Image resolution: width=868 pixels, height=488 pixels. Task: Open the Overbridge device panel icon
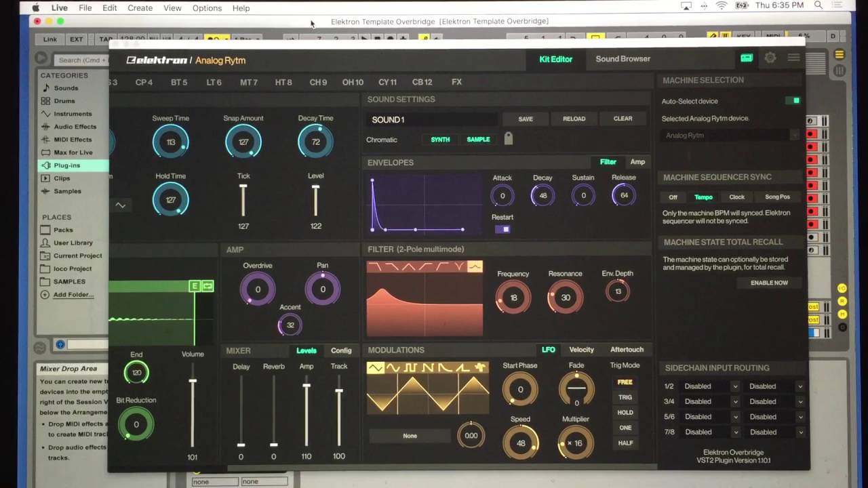click(x=747, y=58)
